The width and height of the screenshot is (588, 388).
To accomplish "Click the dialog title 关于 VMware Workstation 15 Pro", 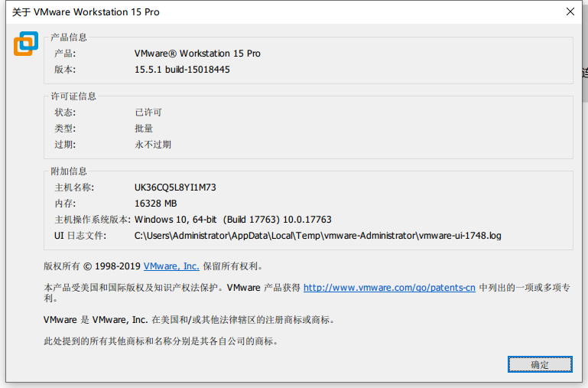I will point(86,12).
